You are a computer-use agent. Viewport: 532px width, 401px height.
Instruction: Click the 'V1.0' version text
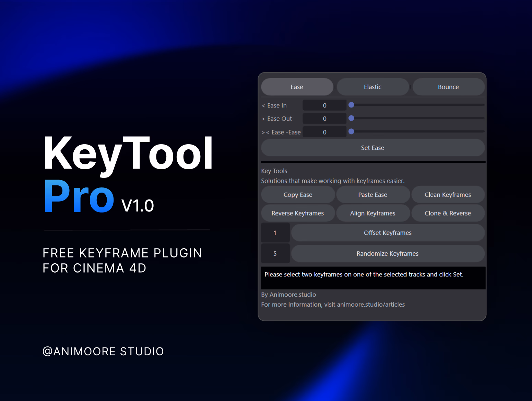(x=138, y=206)
